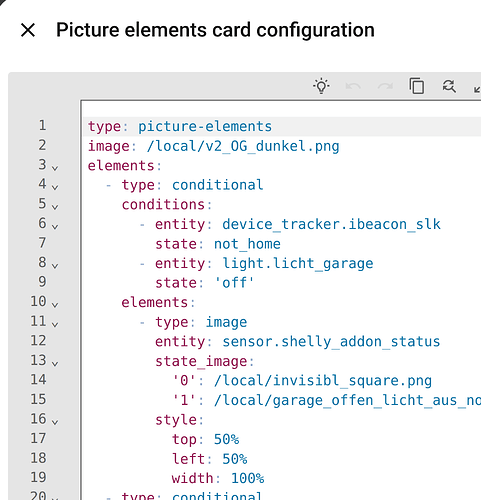Viewport: 481px width, 500px height.
Task: Click the 'elements' key on line 10
Action: [155, 303]
